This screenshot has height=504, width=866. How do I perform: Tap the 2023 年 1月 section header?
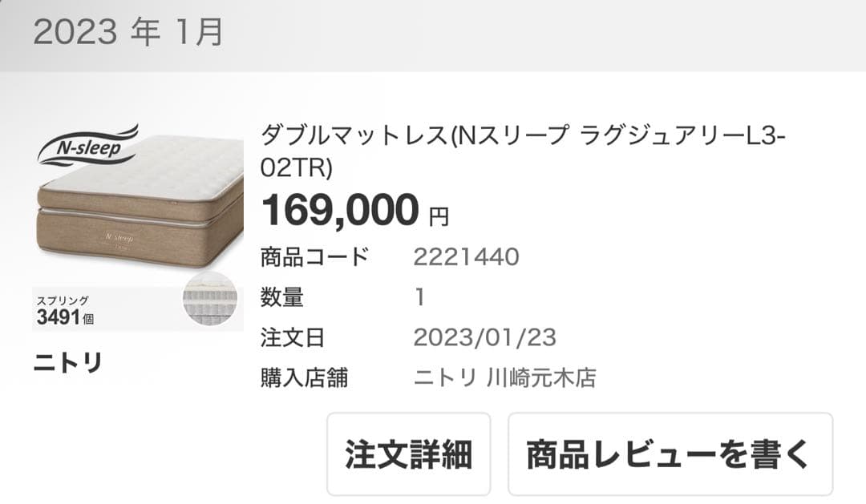point(128,33)
